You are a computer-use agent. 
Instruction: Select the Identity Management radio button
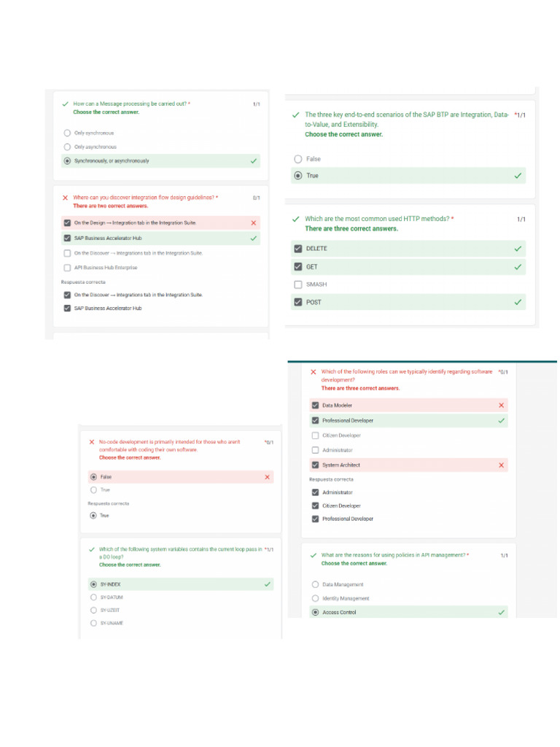[x=315, y=598]
